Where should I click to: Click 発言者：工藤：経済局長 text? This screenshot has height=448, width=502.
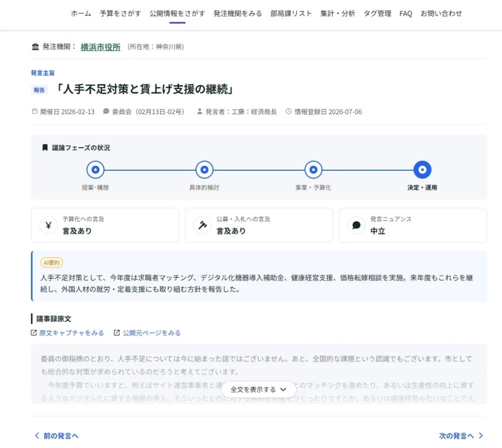241,111
